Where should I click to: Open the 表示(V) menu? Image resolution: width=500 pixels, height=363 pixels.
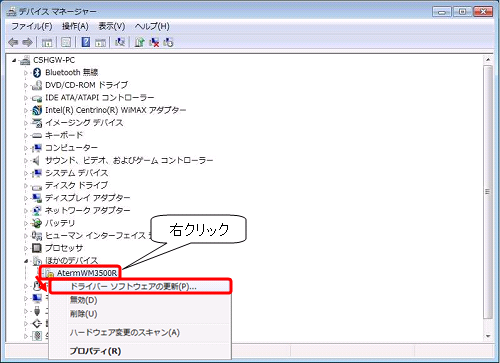[x=112, y=26]
